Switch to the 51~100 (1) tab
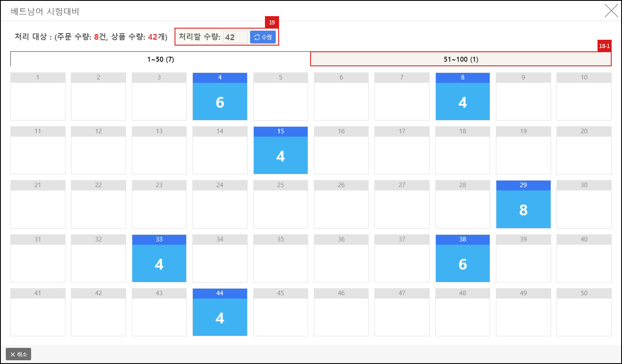The height and width of the screenshot is (364, 622). point(460,59)
